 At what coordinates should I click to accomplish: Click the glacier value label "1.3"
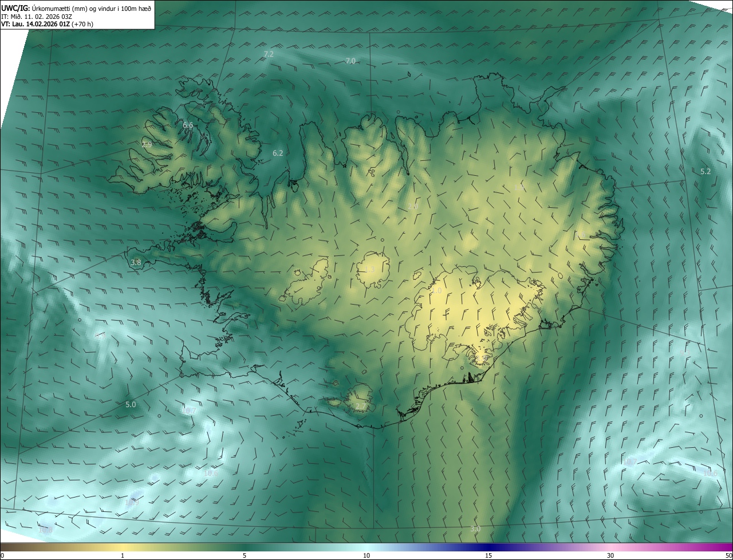(370, 269)
